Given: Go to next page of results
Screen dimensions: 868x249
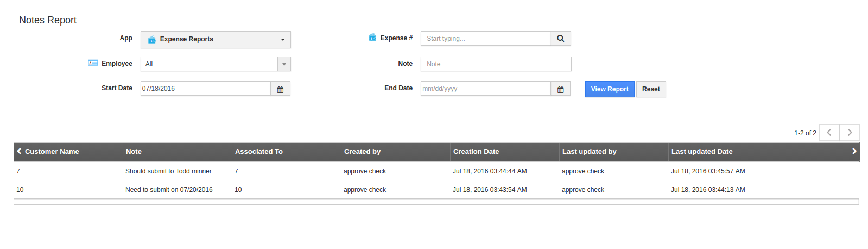Looking at the screenshot, I should 850,133.
